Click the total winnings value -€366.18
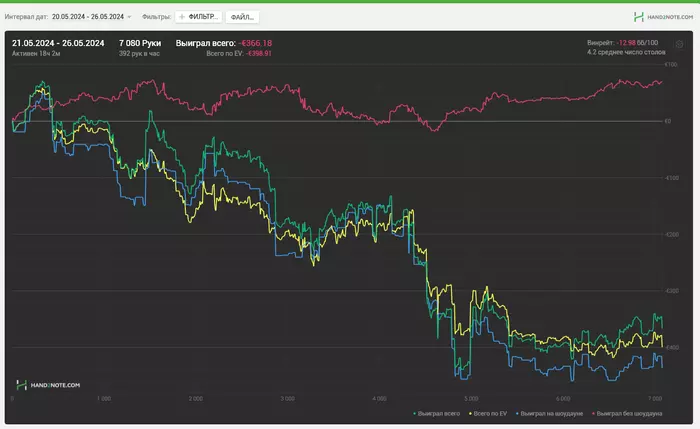 (x=256, y=43)
